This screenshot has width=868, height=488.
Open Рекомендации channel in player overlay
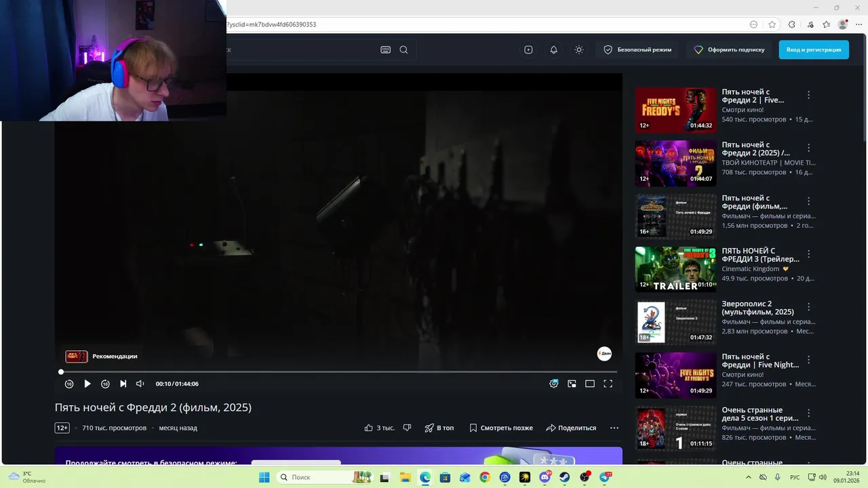[102, 357]
